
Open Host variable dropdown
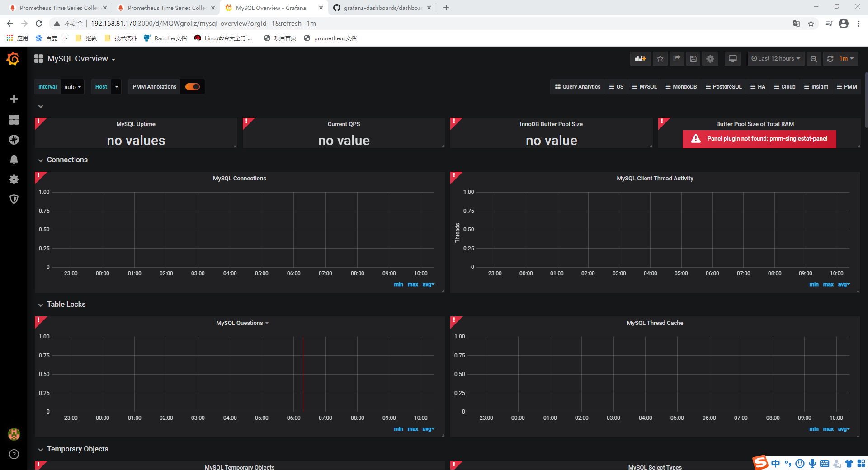(117, 87)
